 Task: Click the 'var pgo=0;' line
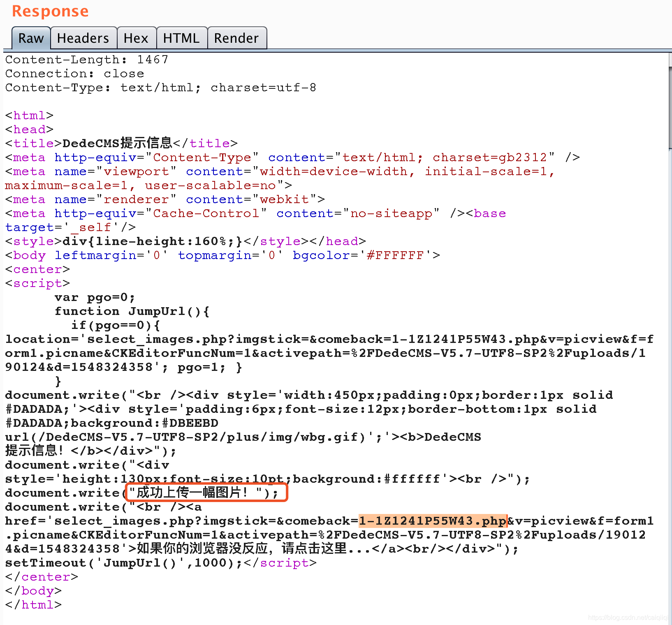(x=95, y=297)
